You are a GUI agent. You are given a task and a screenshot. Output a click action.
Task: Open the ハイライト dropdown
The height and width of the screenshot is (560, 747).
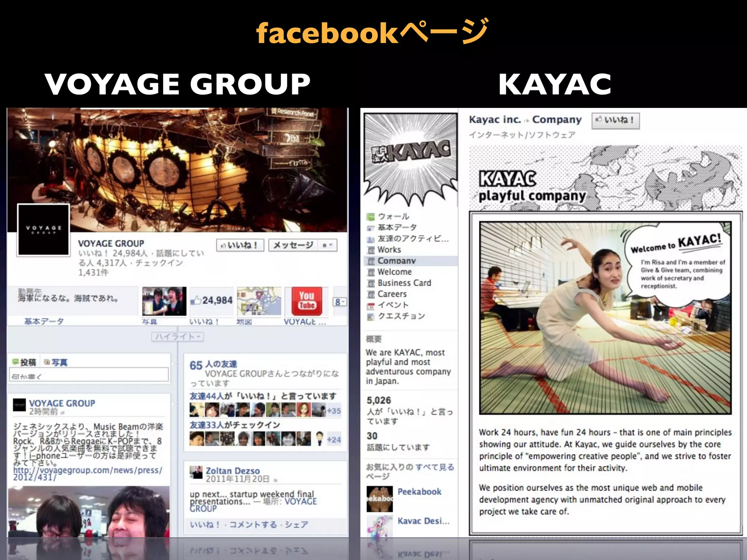coord(178,337)
